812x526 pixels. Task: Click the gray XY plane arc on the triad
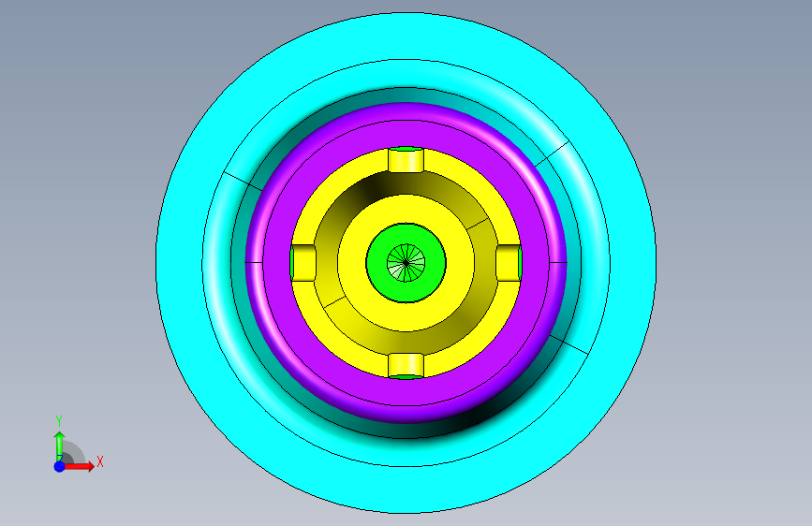[x=75, y=451]
